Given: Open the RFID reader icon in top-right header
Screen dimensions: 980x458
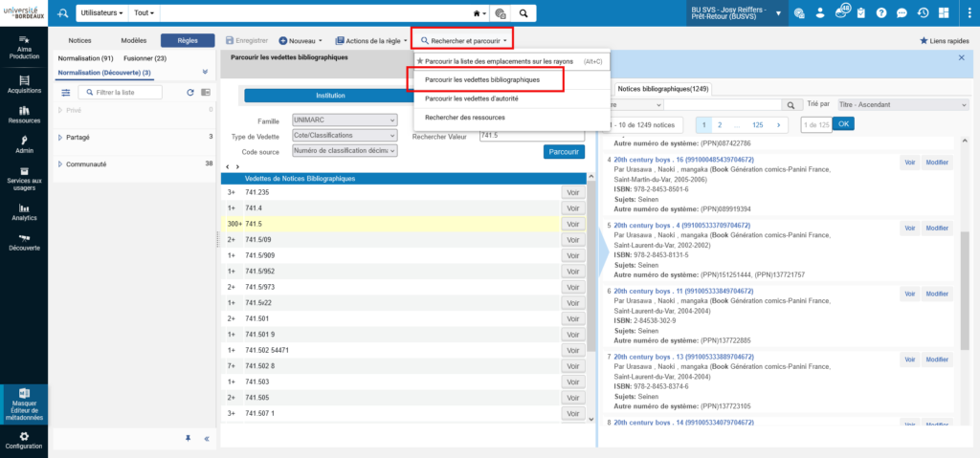Looking at the screenshot, I should (799, 13).
